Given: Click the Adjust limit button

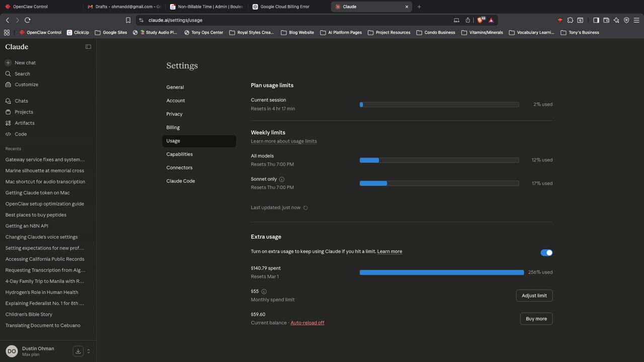Looking at the screenshot, I should click(x=534, y=296).
